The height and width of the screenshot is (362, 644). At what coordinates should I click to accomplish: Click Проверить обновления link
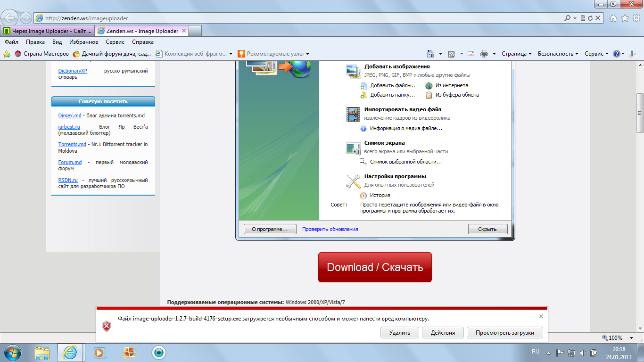pos(330,229)
